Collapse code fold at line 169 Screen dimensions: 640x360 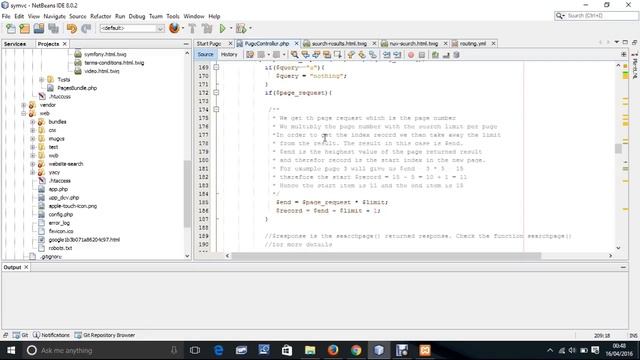pyautogui.click(x=216, y=67)
